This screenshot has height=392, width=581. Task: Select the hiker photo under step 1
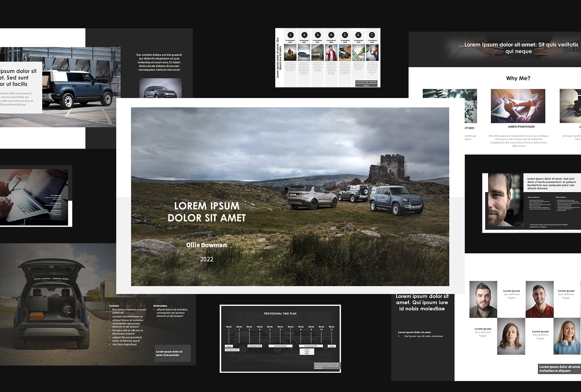[290, 52]
